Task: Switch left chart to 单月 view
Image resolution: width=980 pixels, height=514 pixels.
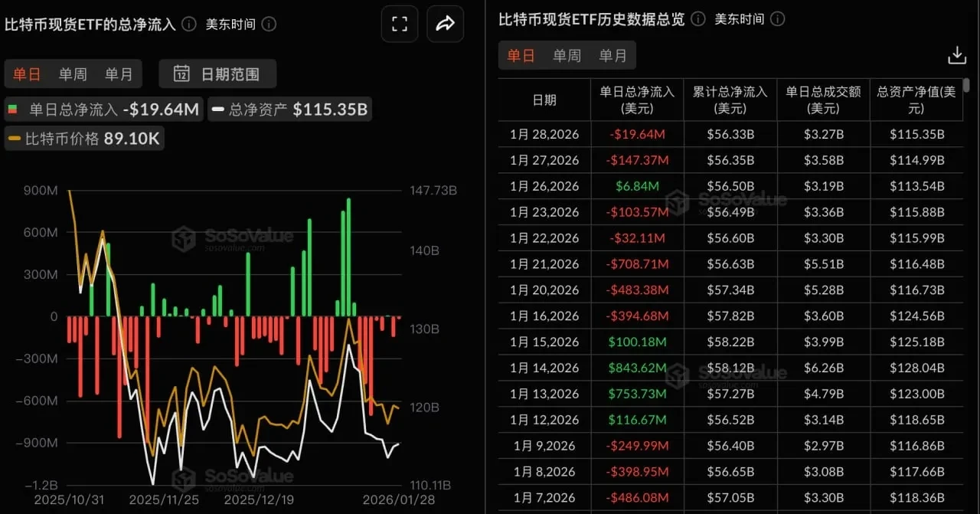Action: point(119,74)
